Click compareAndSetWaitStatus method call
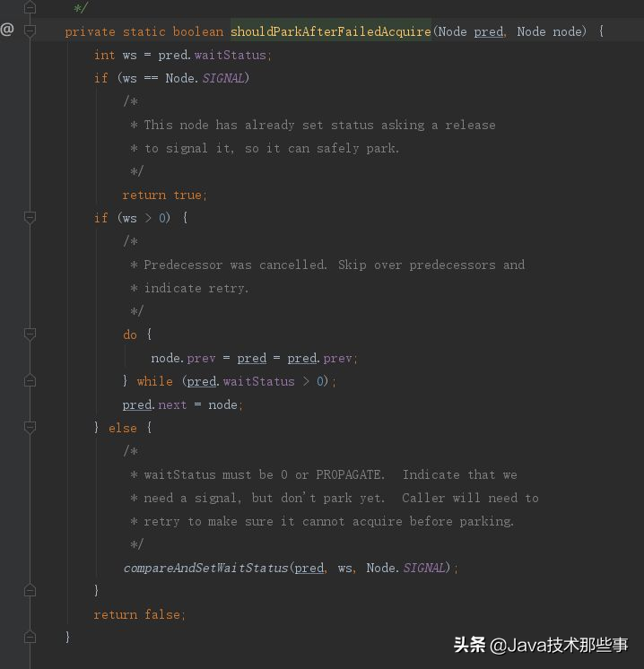This screenshot has height=669, width=644. coord(205,568)
